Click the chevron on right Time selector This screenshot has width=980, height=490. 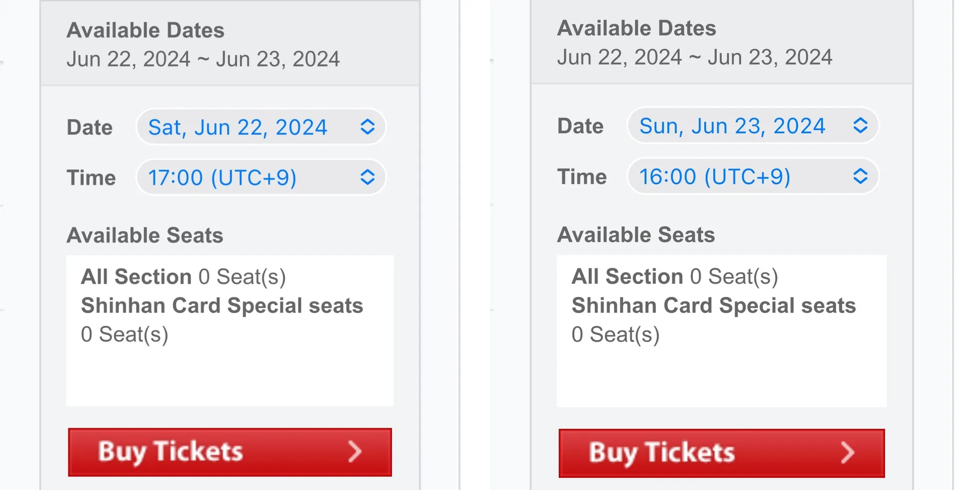click(x=861, y=176)
